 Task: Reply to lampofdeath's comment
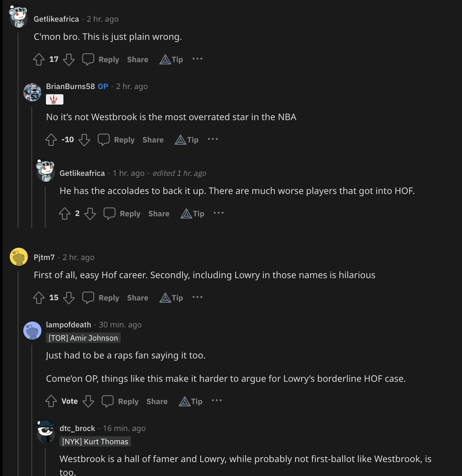[x=128, y=402]
